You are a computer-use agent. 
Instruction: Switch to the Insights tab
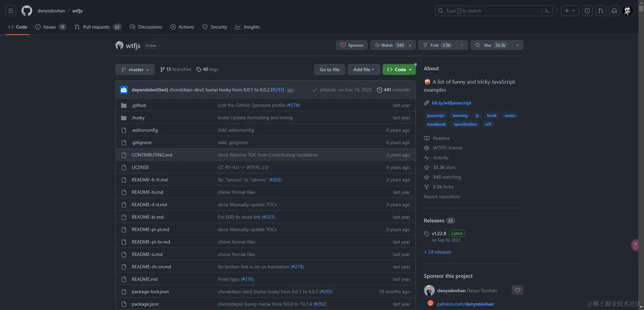click(x=248, y=27)
